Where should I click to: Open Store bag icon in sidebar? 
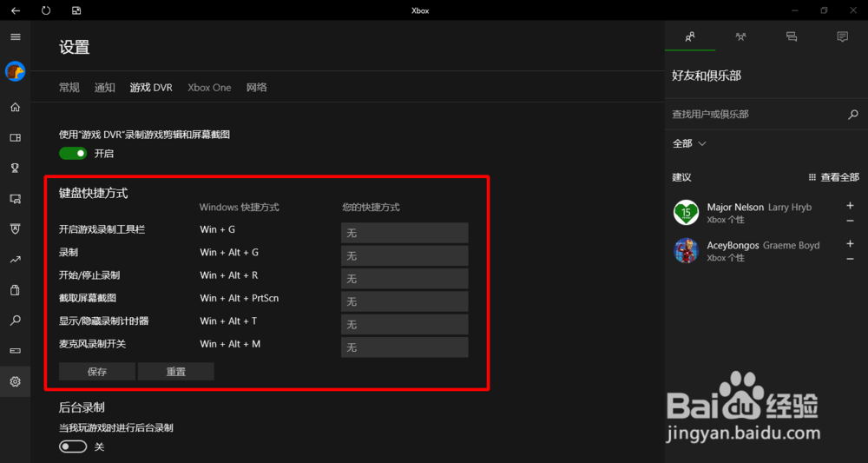point(16,289)
